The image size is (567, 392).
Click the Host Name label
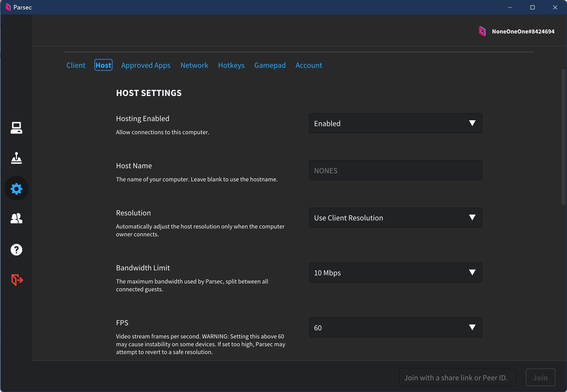[x=134, y=166]
